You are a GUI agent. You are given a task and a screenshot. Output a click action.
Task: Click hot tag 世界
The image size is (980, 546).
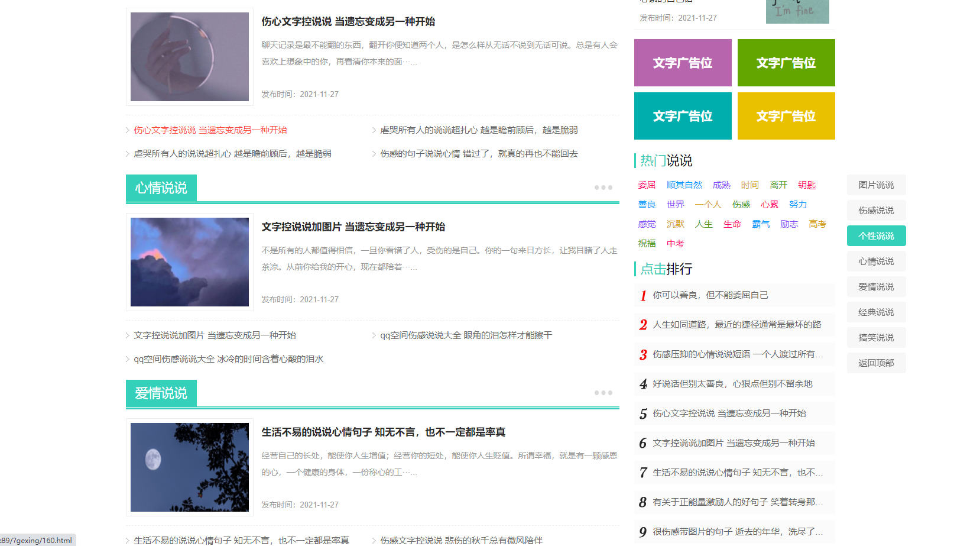(675, 204)
